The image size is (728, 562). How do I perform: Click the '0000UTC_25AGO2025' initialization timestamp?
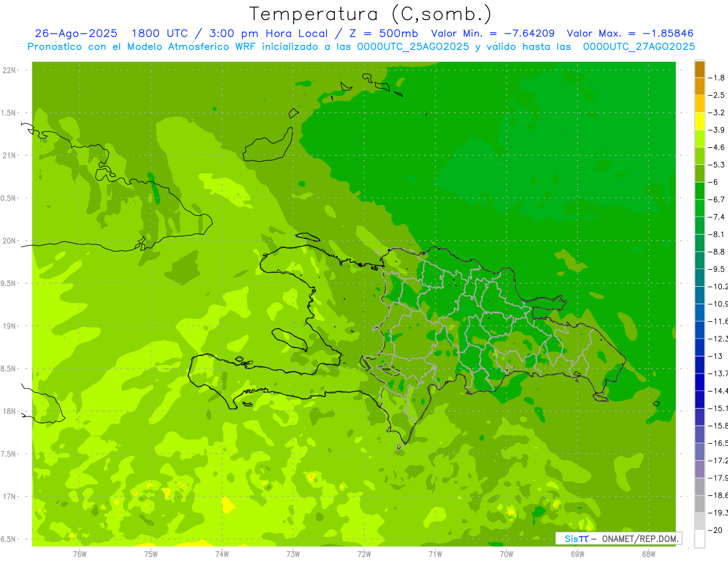point(413,47)
